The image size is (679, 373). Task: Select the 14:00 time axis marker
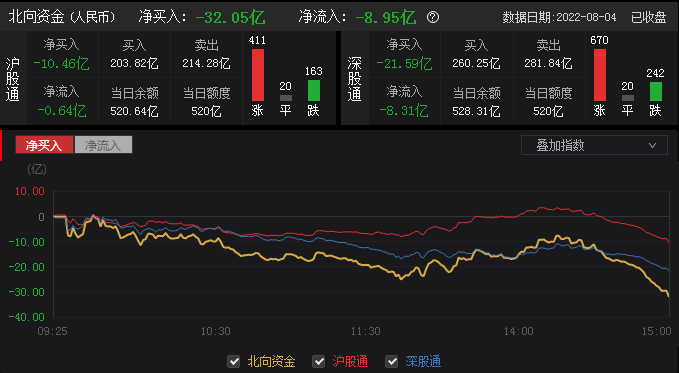[x=518, y=331]
